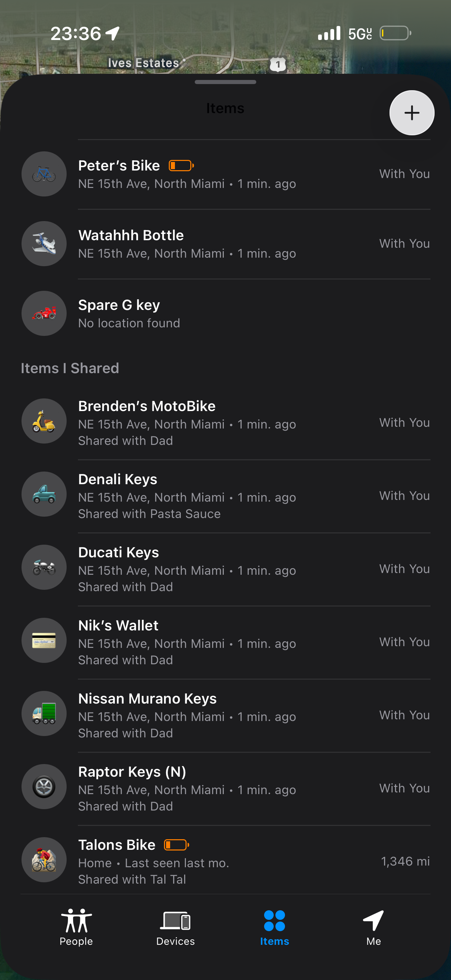Tap the blue bicycle icon for Peter's Bike

pos(44,174)
